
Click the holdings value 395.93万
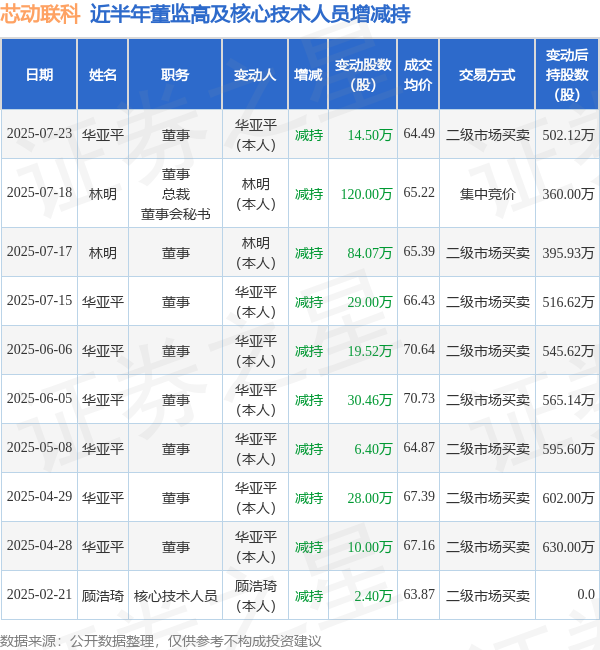point(568,252)
